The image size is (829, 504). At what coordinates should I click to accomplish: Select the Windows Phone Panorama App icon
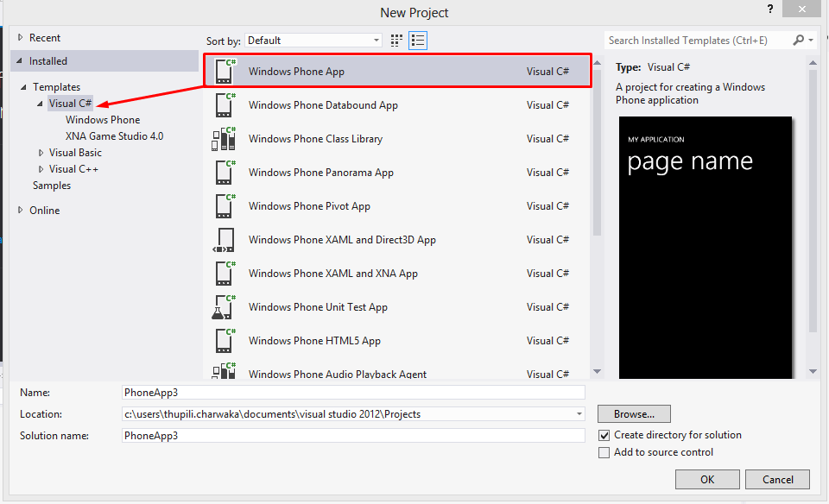pos(225,173)
